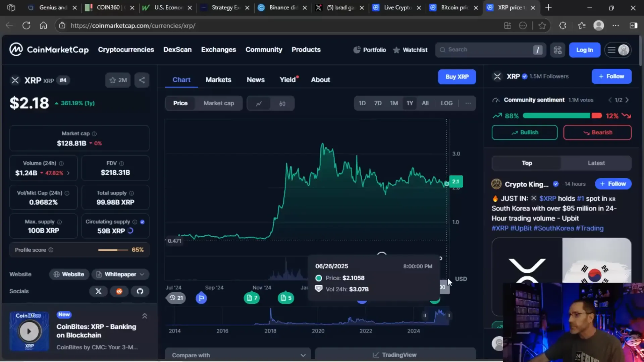Go to browser home page
The width and height of the screenshot is (644, 362).
point(43,25)
